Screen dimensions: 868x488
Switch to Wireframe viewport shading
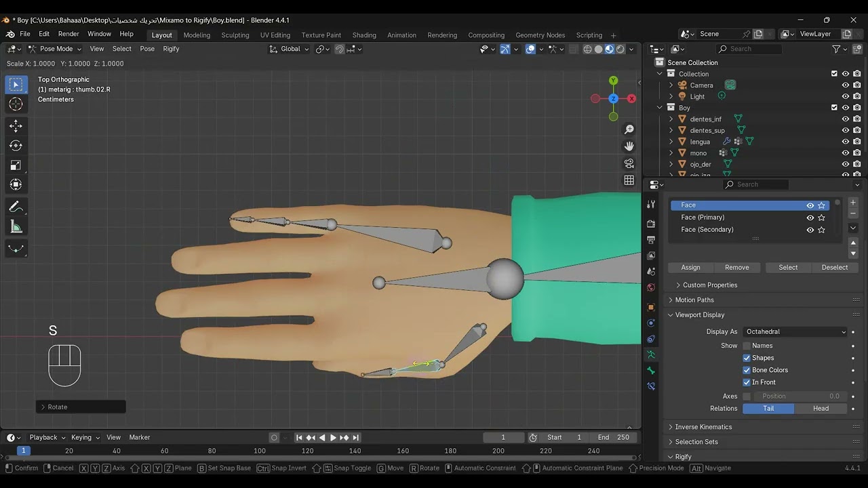pyautogui.click(x=587, y=49)
